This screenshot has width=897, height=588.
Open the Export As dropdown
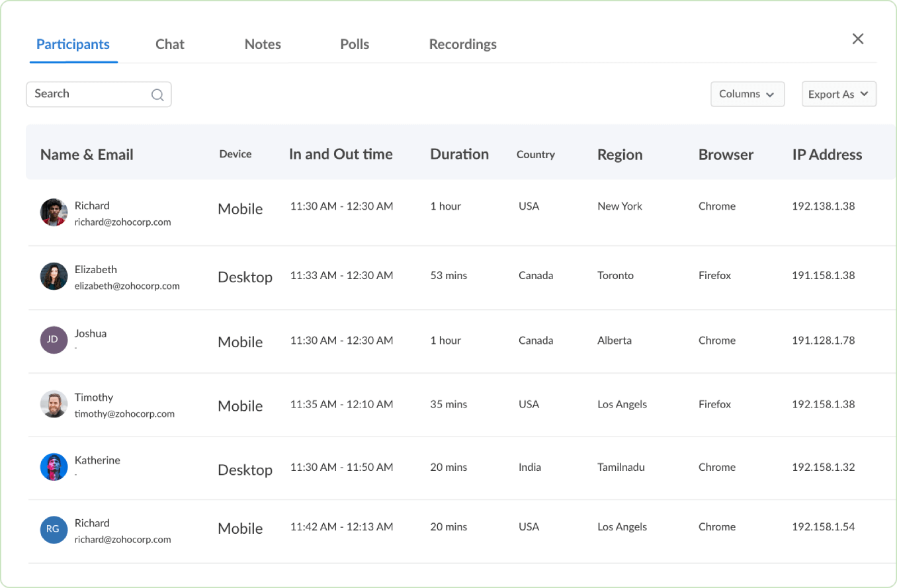pos(838,94)
